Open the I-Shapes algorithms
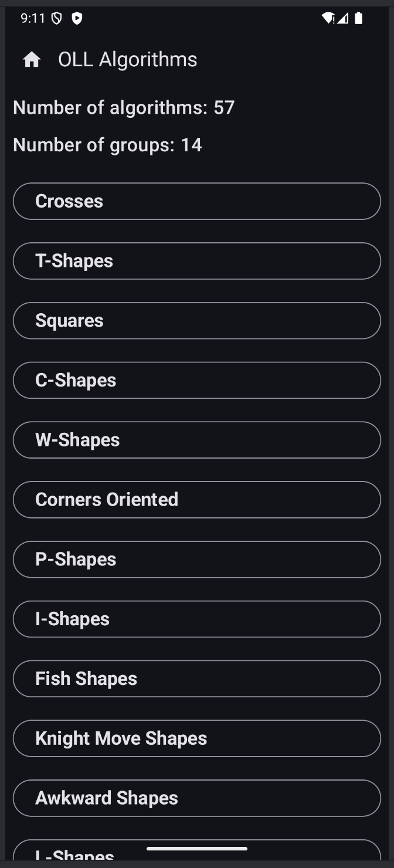This screenshot has width=394, height=868. [196, 619]
